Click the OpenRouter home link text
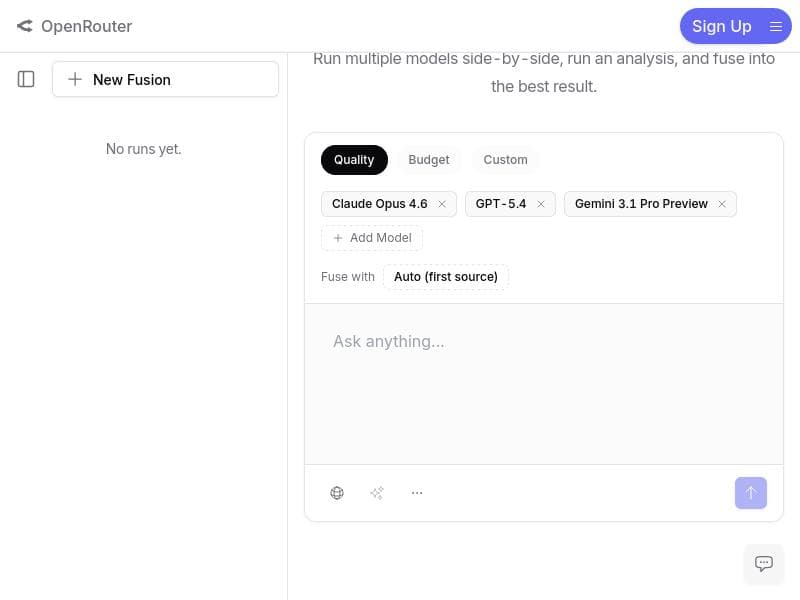The height and width of the screenshot is (600, 800). pyautogui.click(x=86, y=26)
